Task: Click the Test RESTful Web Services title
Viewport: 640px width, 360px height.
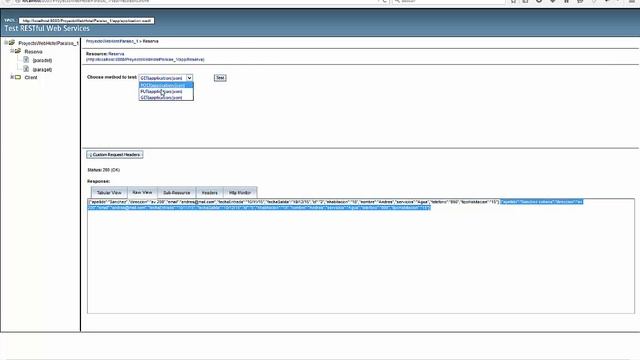Action: (x=47, y=29)
